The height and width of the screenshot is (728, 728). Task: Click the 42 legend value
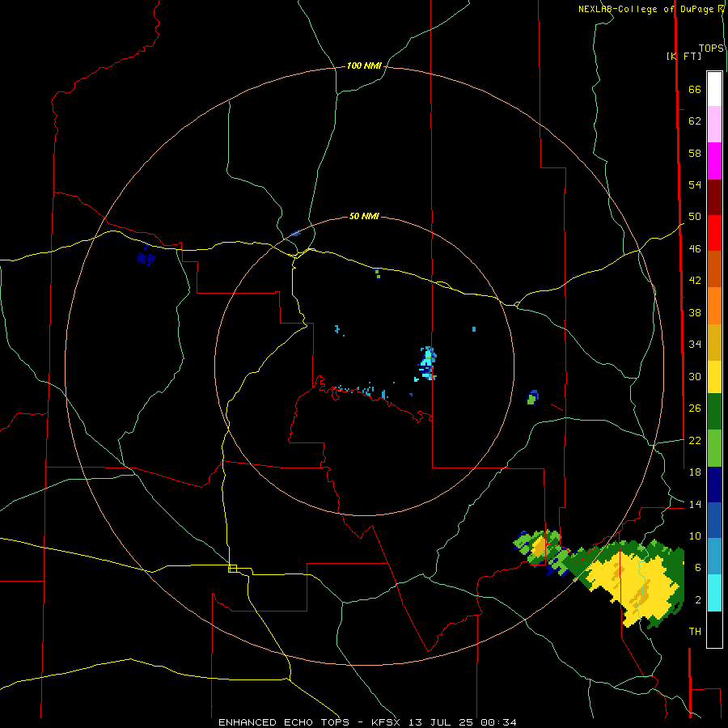point(695,281)
